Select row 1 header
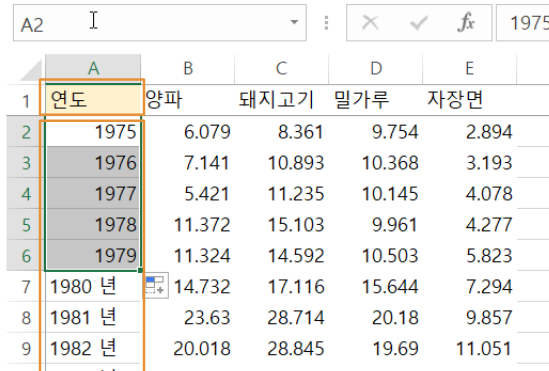Image resolution: width=549 pixels, height=371 pixels. (26, 101)
